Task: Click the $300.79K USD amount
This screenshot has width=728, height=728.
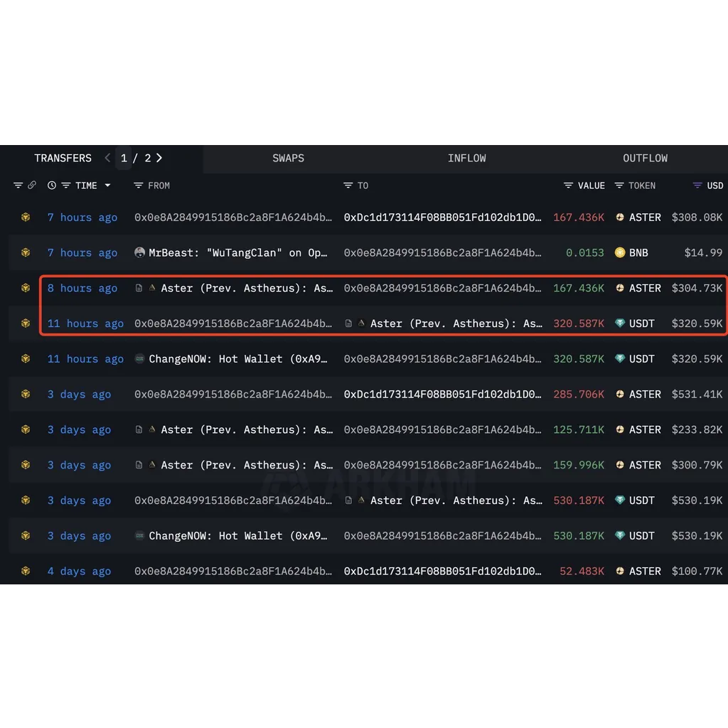Action: 697,465
